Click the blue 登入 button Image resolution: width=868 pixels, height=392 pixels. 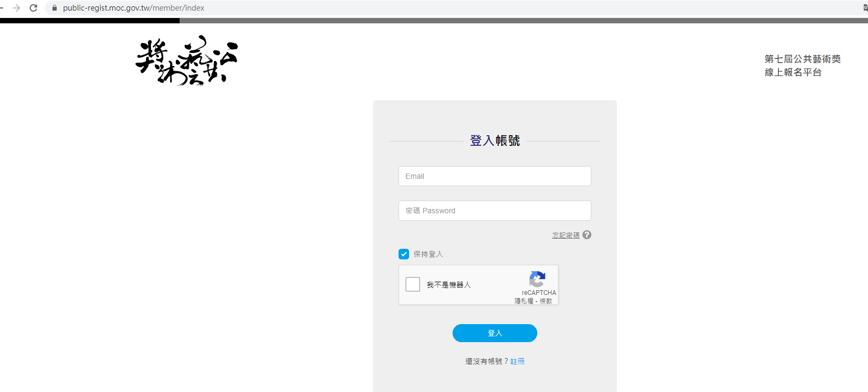(x=494, y=333)
